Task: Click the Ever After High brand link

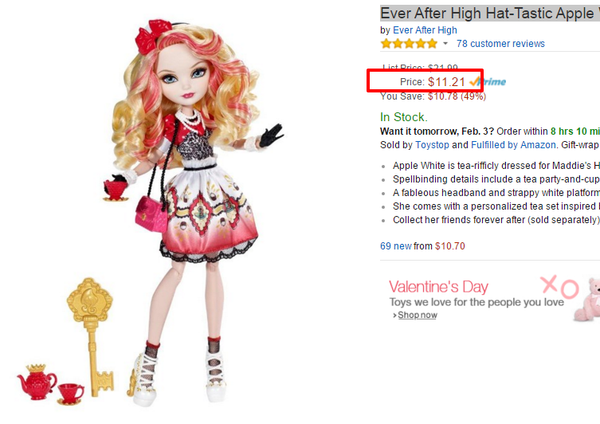Action: coord(425,30)
